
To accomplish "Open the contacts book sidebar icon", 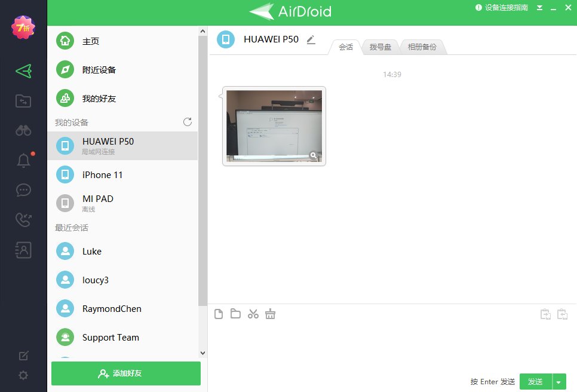I will [23, 250].
